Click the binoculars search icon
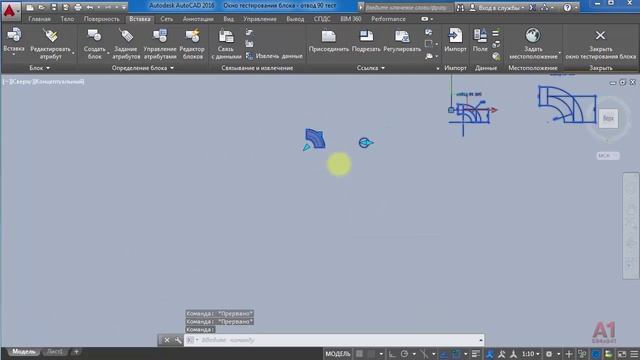 click(x=460, y=8)
